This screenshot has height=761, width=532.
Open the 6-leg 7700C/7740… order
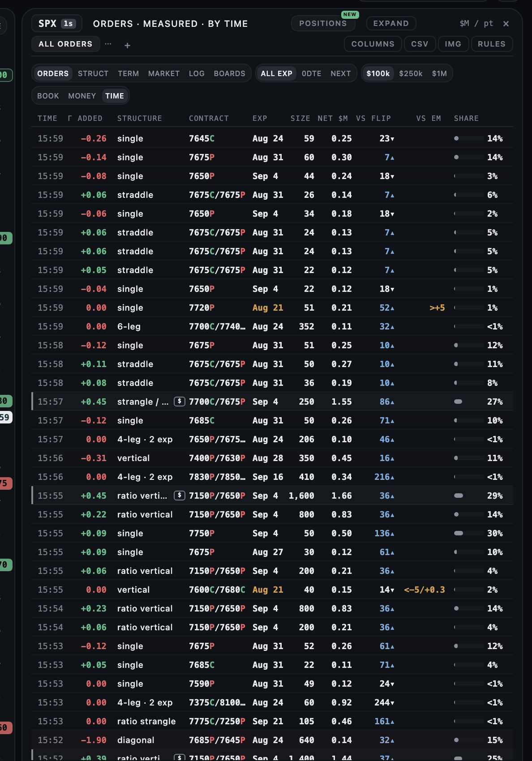[x=272, y=326]
